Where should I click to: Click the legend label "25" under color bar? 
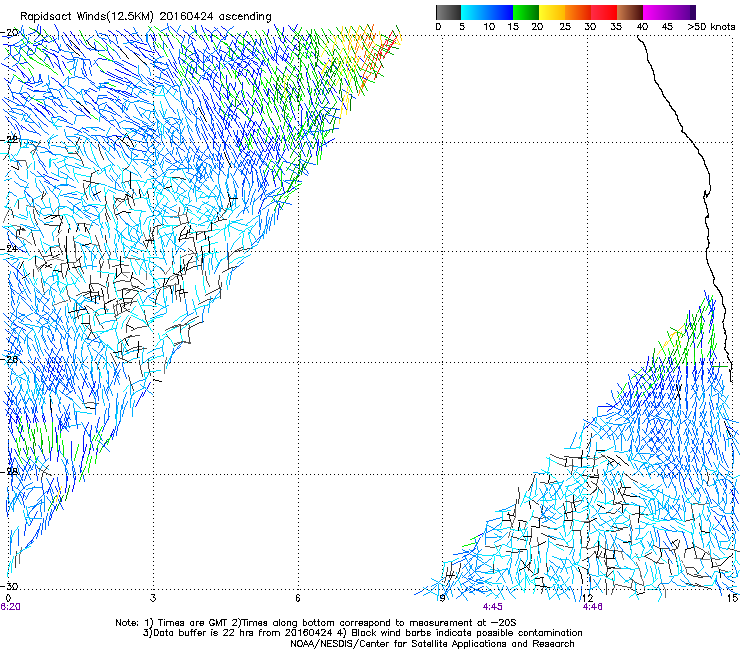tap(565, 27)
